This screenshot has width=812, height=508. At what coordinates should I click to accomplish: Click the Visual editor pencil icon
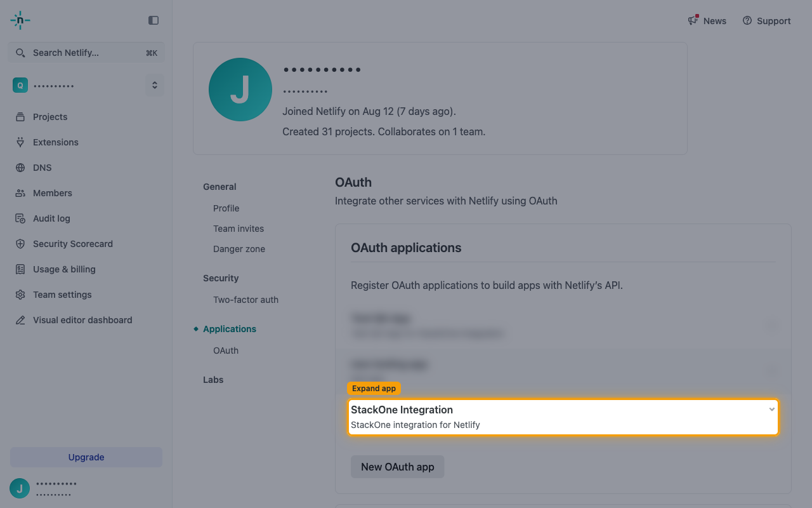point(20,320)
